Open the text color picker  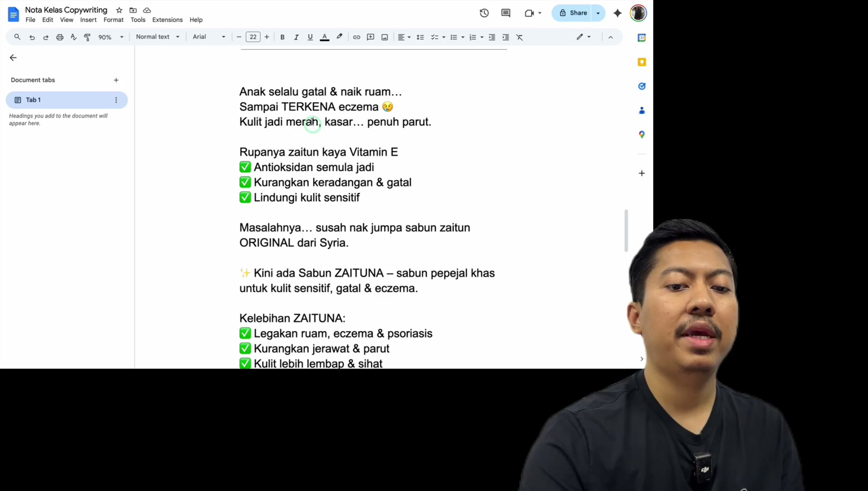pyautogui.click(x=324, y=37)
